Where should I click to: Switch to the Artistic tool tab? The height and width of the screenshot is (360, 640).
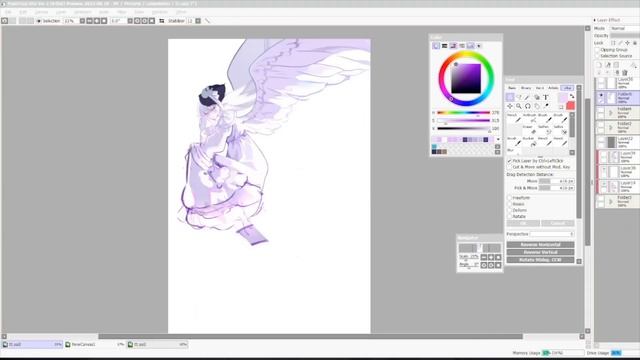coord(553,88)
